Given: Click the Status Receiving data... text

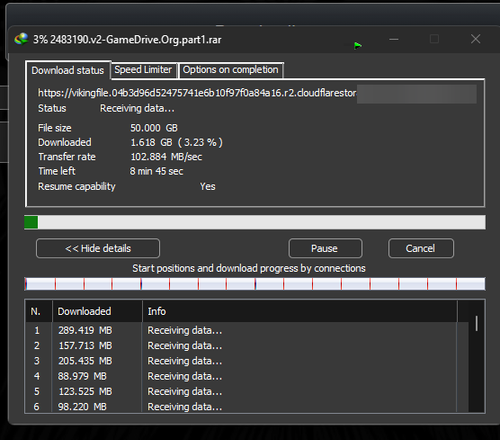Looking at the screenshot, I should tap(137, 108).
